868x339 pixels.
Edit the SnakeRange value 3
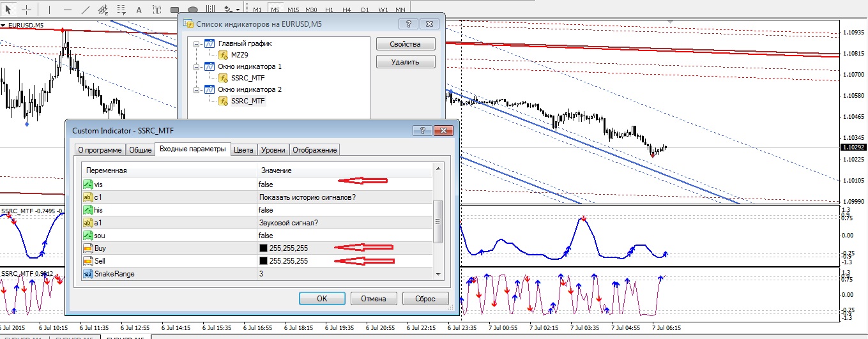pyautogui.click(x=345, y=273)
